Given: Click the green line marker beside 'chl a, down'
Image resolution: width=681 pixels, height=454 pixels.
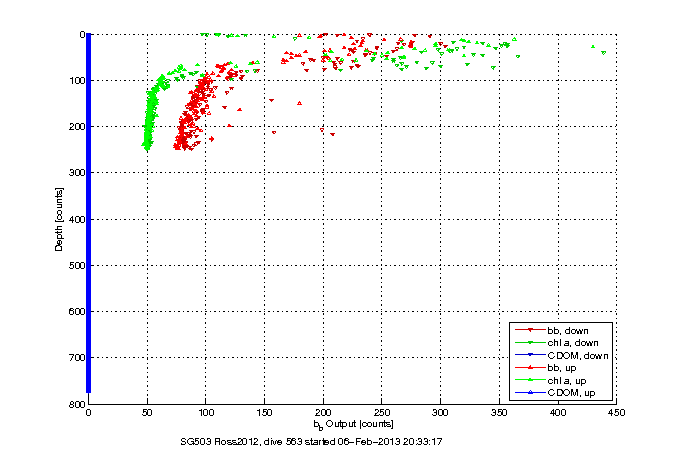Looking at the screenshot, I should [530, 343].
